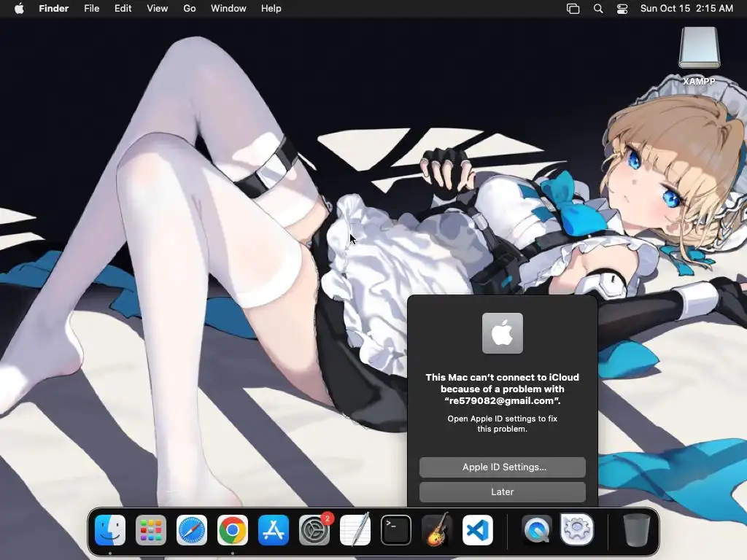The width and height of the screenshot is (747, 560).
Task: Click "Open Apple ID settings to fix" text
Action: [502, 419]
